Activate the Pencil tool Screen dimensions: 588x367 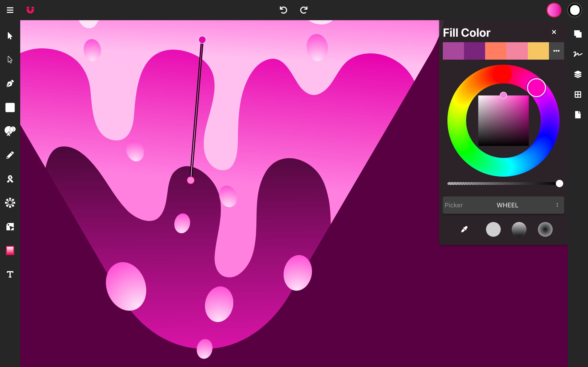(x=10, y=155)
